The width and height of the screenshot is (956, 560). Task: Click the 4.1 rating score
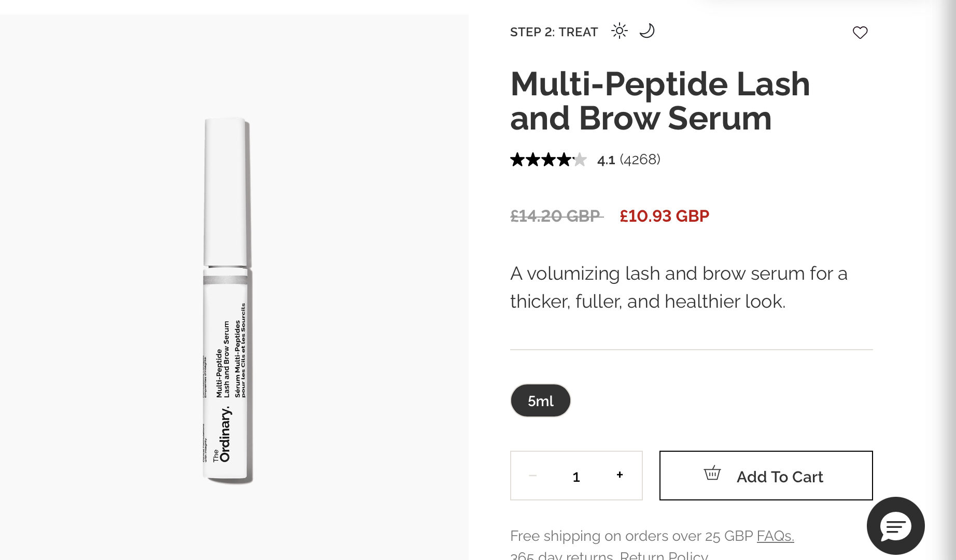[x=606, y=160]
